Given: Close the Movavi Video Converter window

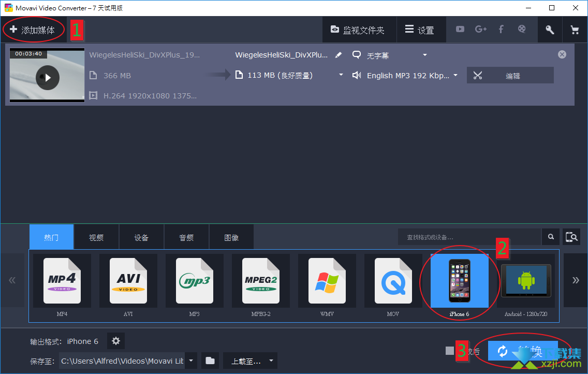Looking at the screenshot, I should pos(575,8).
